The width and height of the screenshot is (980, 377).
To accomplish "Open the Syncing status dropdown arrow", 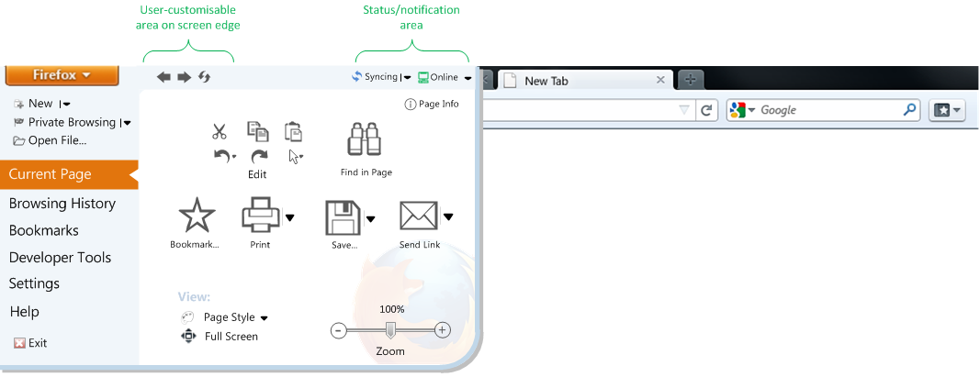I will point(407,78).
